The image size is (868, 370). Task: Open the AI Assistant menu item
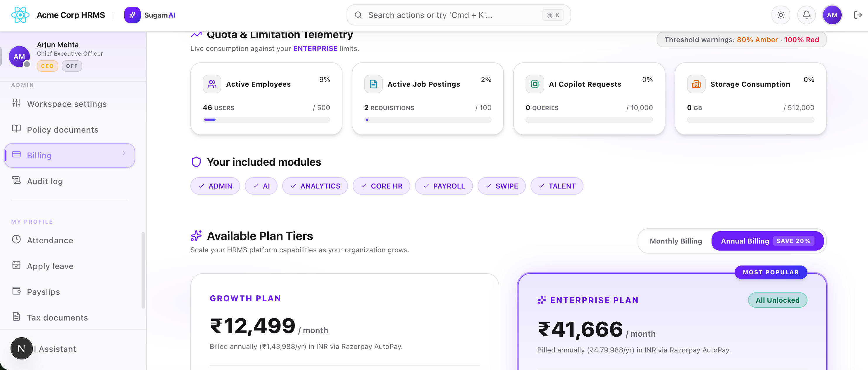[70, 349]
